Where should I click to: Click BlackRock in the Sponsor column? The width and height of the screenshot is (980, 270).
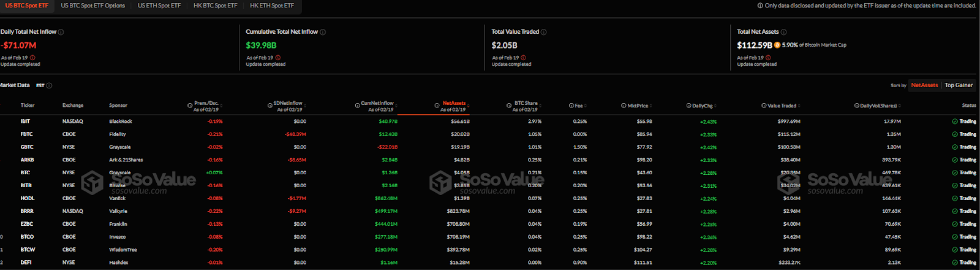[121, 121]
